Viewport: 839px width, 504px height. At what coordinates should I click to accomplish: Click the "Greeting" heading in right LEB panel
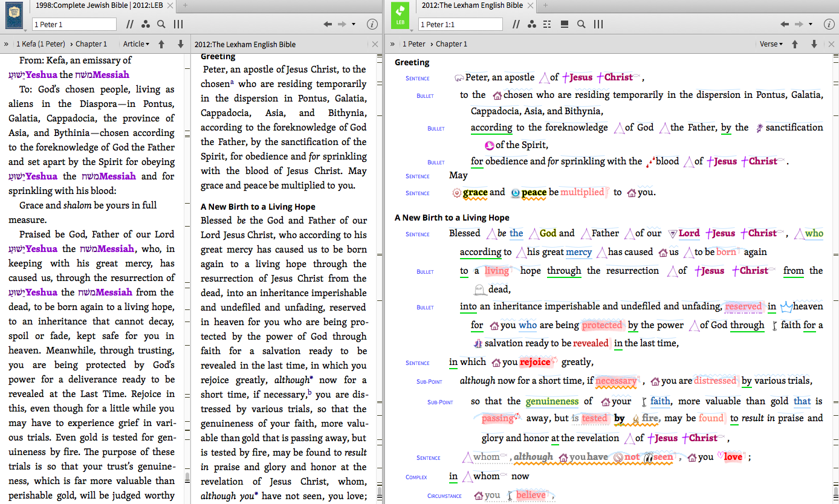(x=412, y=62)
